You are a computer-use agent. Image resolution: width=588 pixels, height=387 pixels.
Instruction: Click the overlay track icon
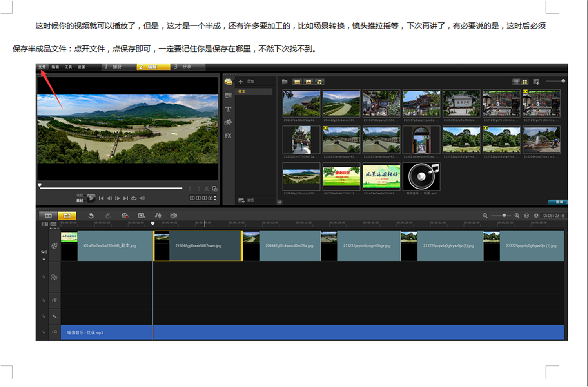coord(54,277)
